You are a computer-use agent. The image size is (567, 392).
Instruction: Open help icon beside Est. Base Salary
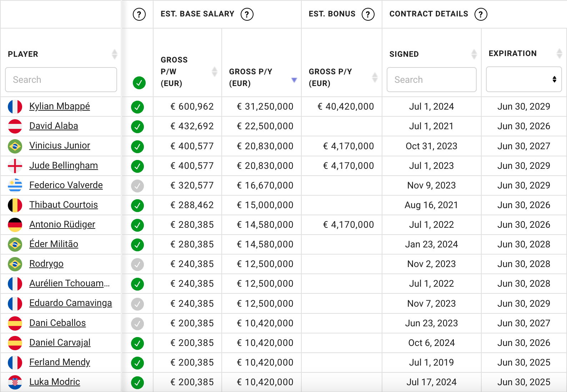pos(247,14)
